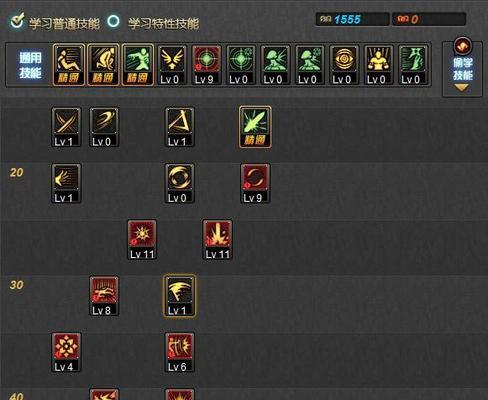The image size is (488, 400).
Task: Select the golden wings Lv 0 skill
Action: pos(172,65)
